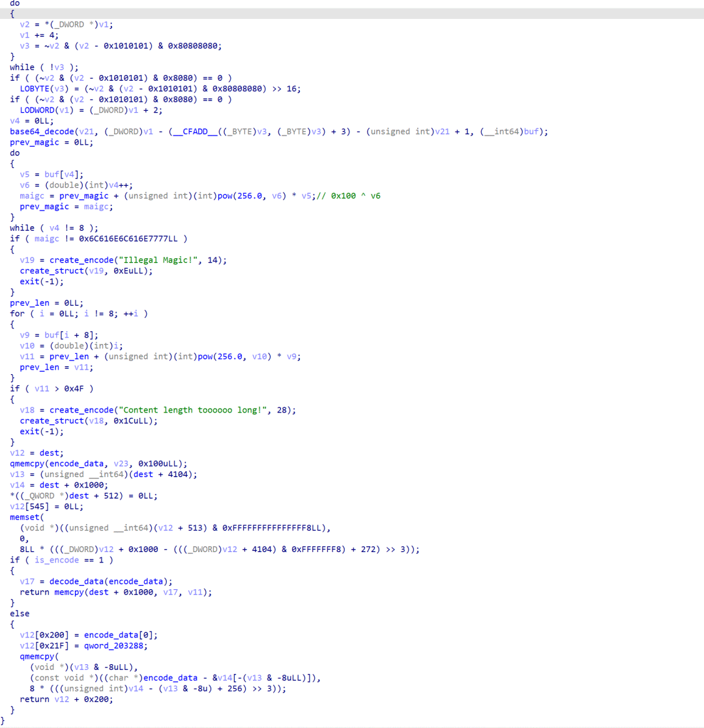Click the line prev_magic = maigc;
704x728 pixels.
66,207
